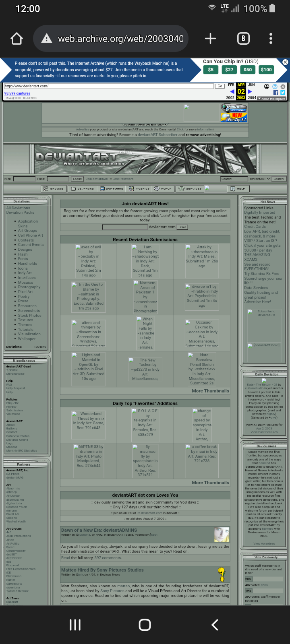Open the Mosaics nav item
The image size is (290, 644).
click(139, 188)
